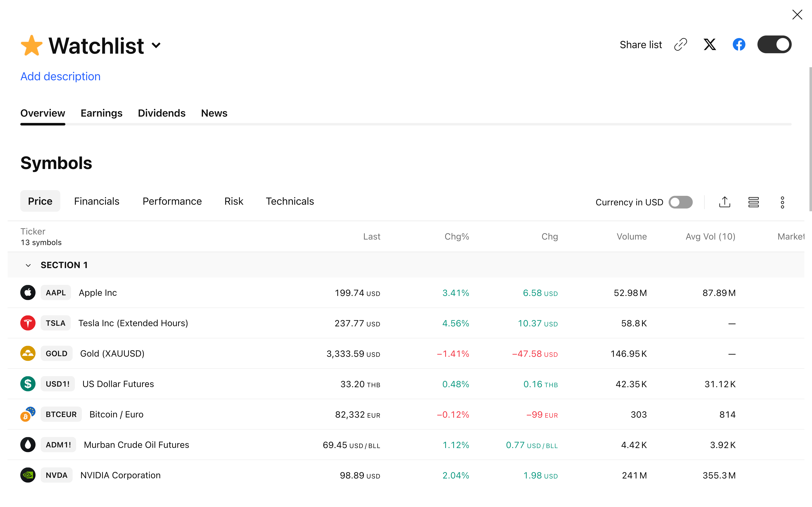Select the Technicals view tab
Image resolution: width=812 pixels, height=507 pixels.
point(289,201)
